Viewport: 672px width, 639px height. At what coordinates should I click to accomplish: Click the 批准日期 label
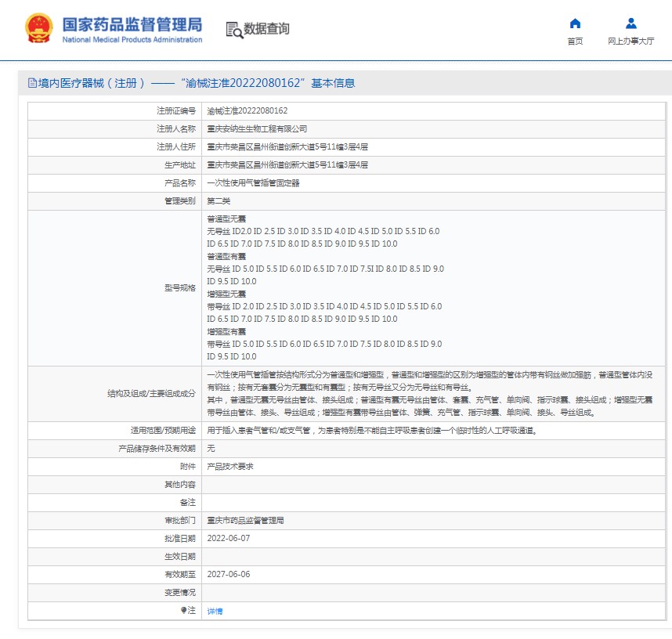(180, 538)
